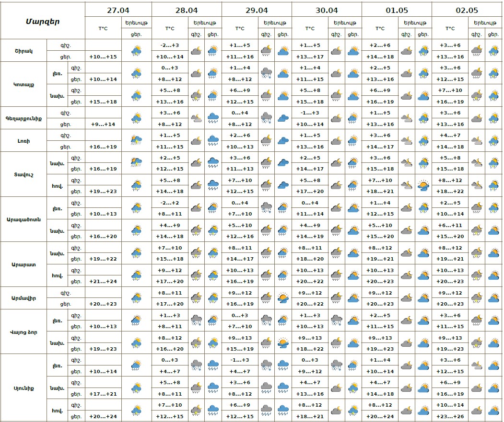
Task: Click Ararat valley night icon for 02.05
Action: point(476,275)
